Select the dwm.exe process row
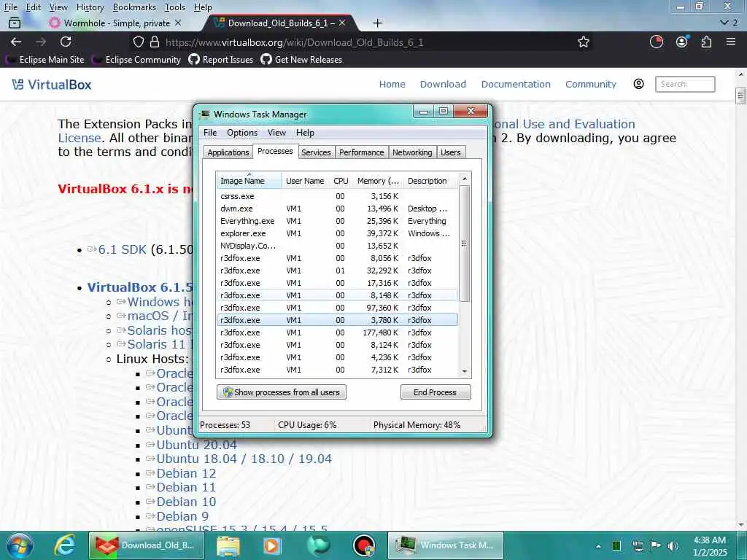 tap(336, 209)
